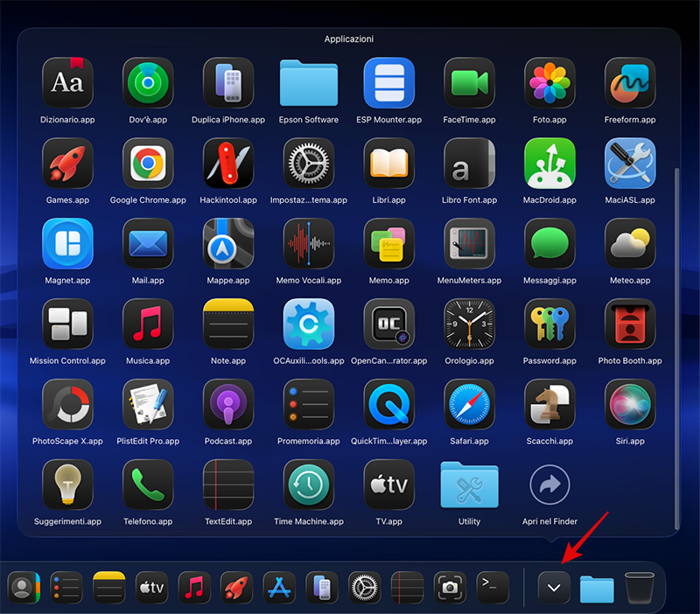Open System Settings gear in the Dock
The height and width of the screenshot is (614, 700).
tap(365, 588)
